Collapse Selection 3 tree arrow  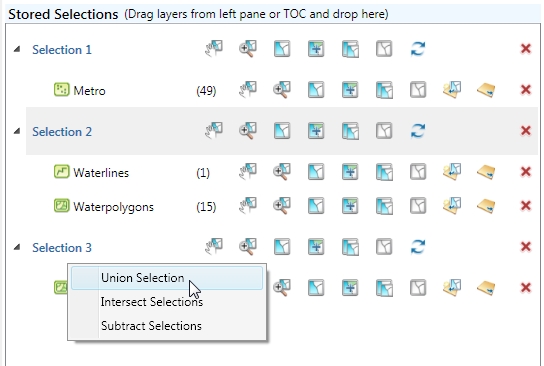coord(17,247)
